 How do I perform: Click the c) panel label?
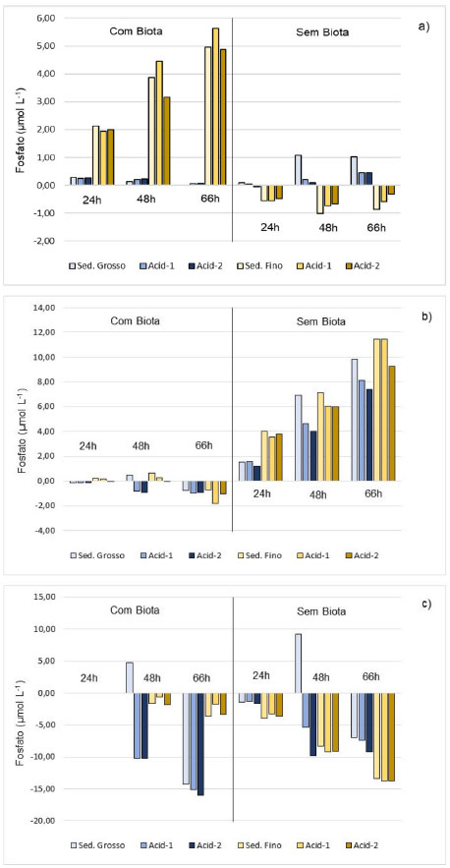click(x=424, y=604)
